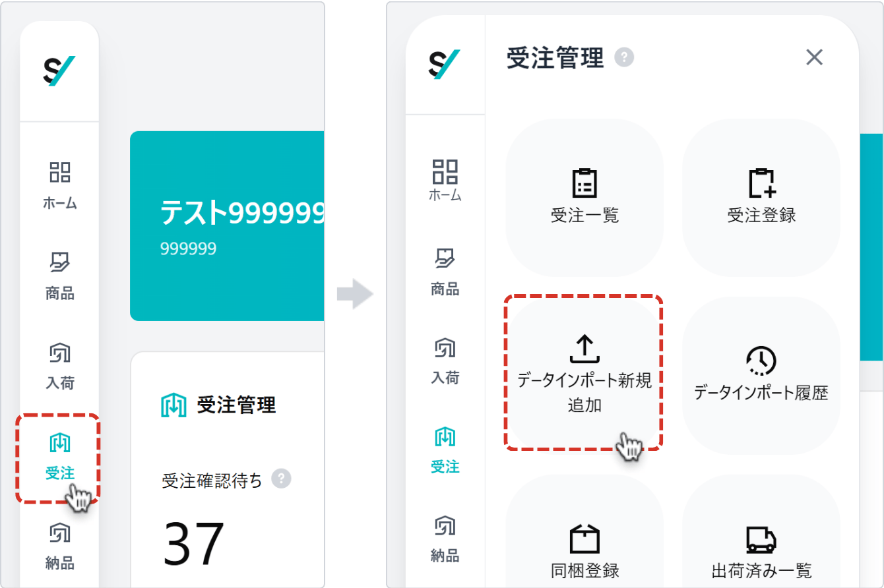
Task: Click help icon next to 受注管理 title
Action: point(624,57)
